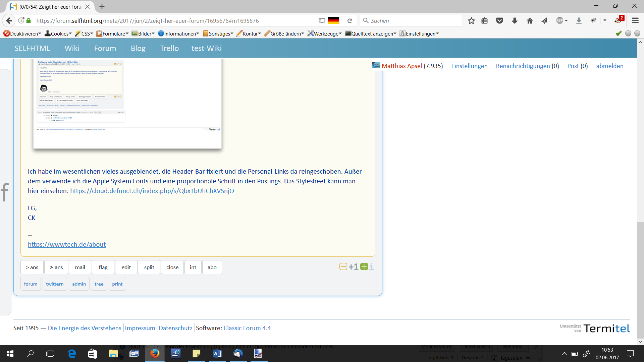This screenshot has width=644, height=362.
Task: Launch Thunderbird from the taskbar
Action: coord(238,354)
